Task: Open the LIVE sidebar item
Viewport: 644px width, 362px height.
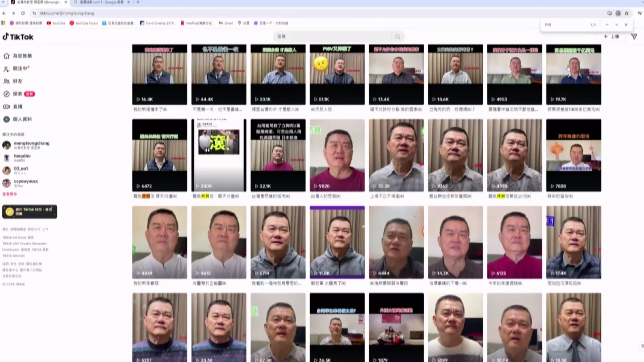Action: [x=13, y=107]
